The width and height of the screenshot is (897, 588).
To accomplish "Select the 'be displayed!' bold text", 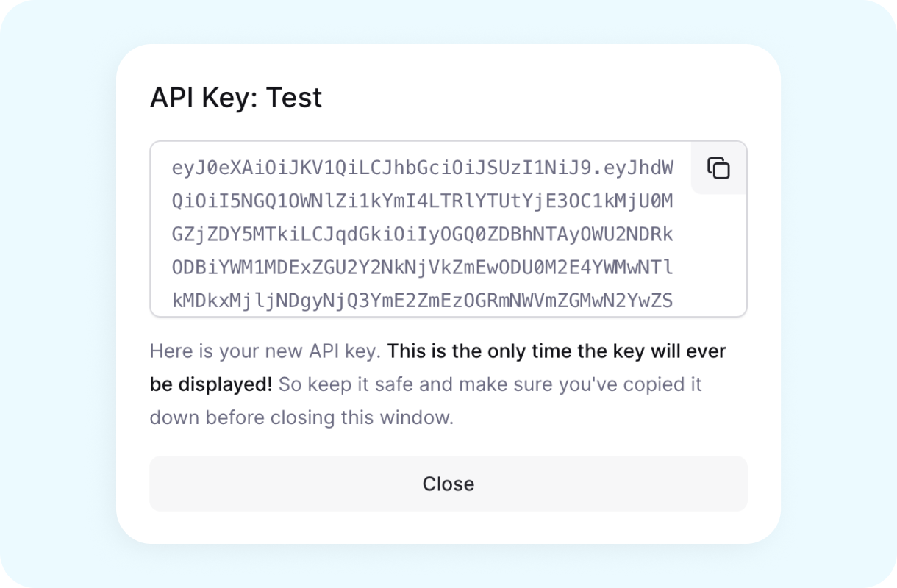I will click(x=211, y=384).
